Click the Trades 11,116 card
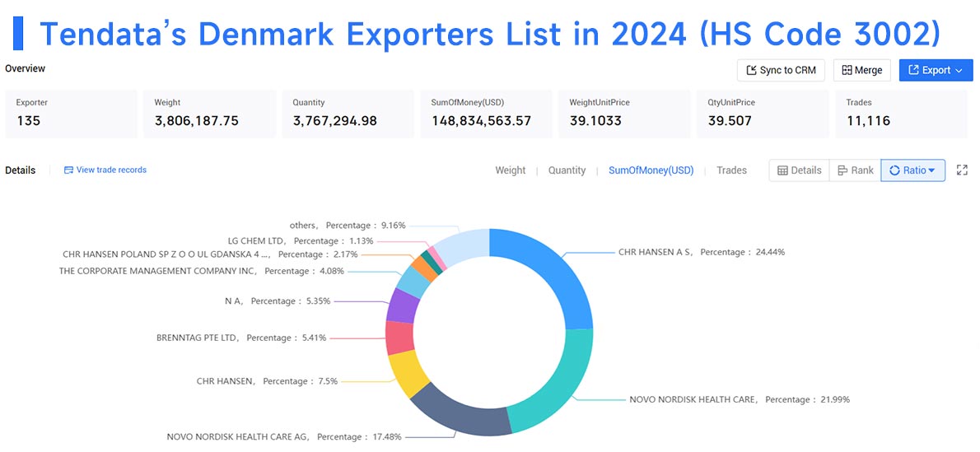The width and height of the screenshot is (980, 452). tap(901, 114)
